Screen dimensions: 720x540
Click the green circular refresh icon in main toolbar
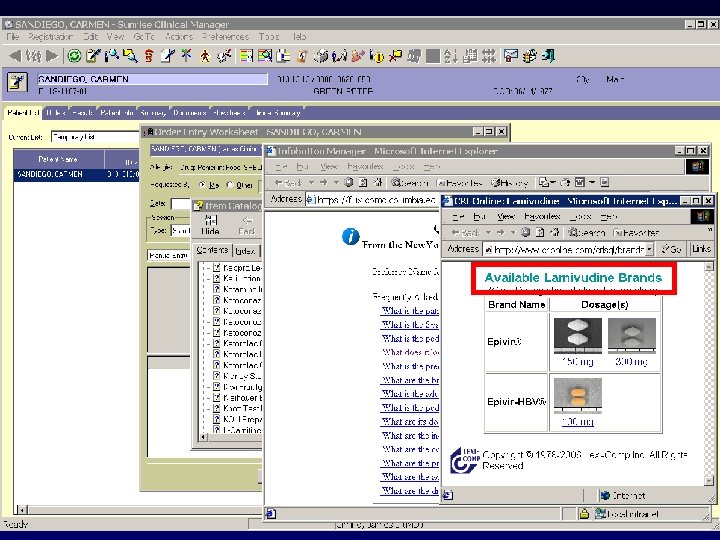click(x=74, y=56)
